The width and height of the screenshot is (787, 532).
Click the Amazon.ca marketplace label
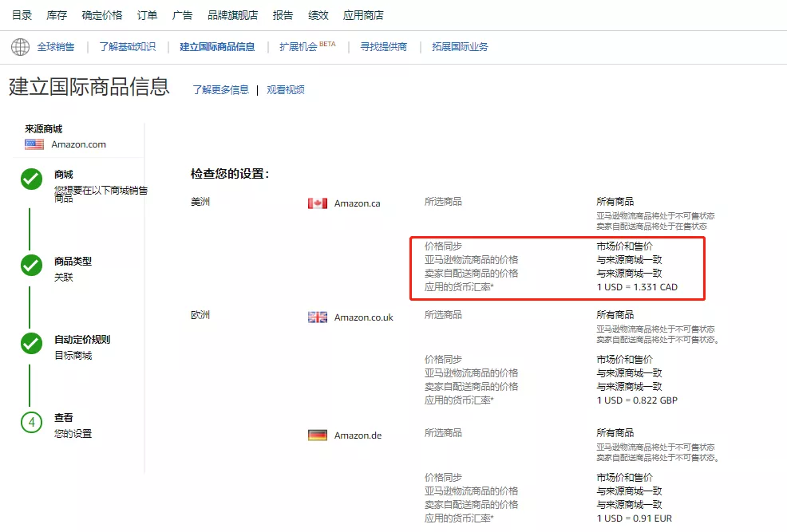click(x=357, y=203)
